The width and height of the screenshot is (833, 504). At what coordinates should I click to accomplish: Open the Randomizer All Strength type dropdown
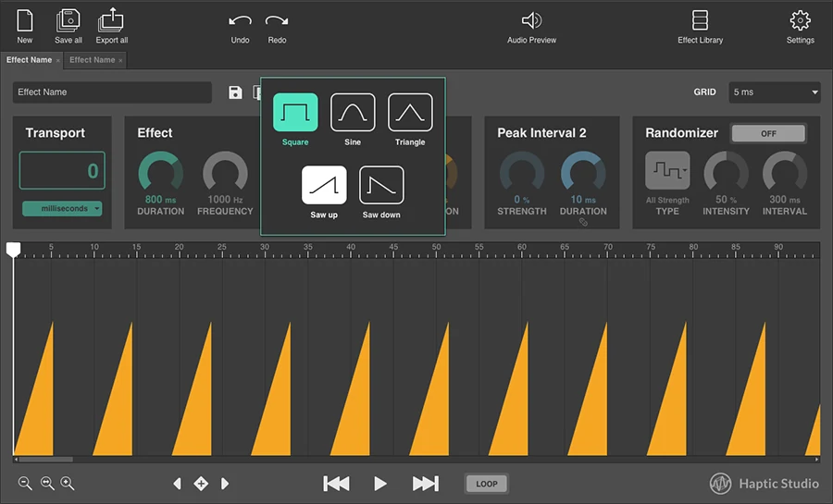667,170
